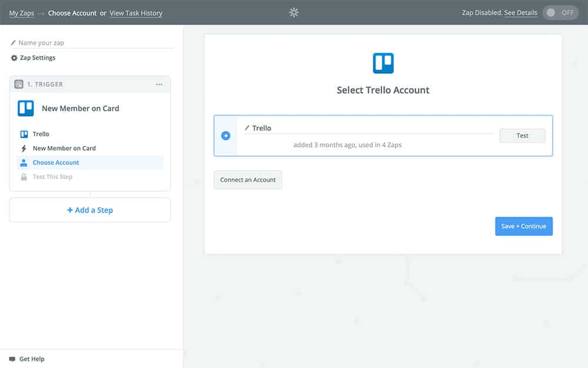Screen dimensions: 588x368
Task: Click Connect an Account button
Action: point(248,180)
